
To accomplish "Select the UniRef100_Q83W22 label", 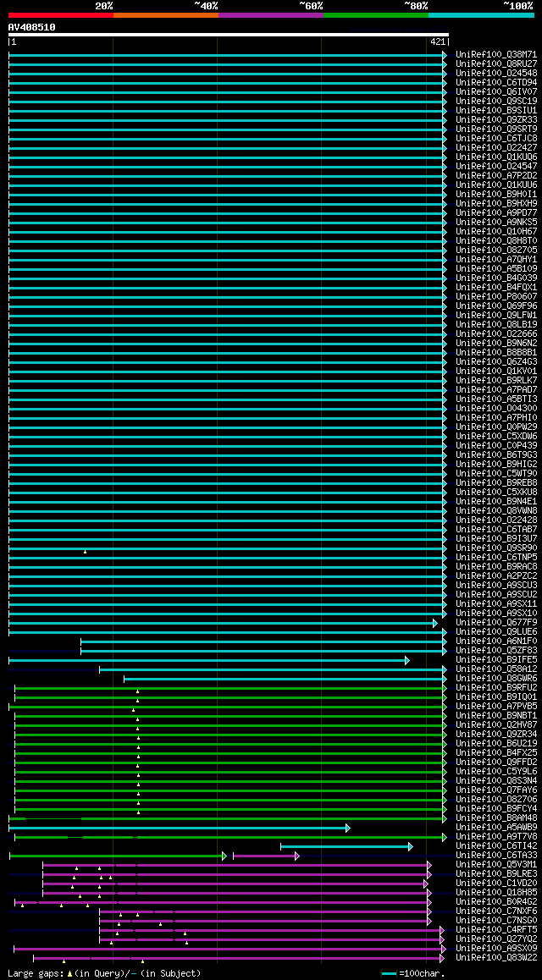I will [496, 957].
